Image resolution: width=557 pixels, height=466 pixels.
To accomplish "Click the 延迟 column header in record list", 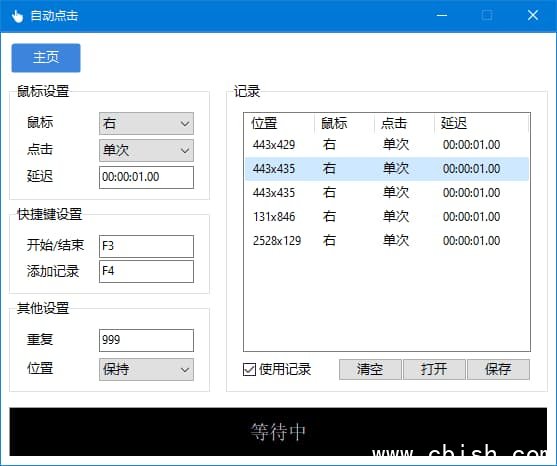I will coord(481,123).
